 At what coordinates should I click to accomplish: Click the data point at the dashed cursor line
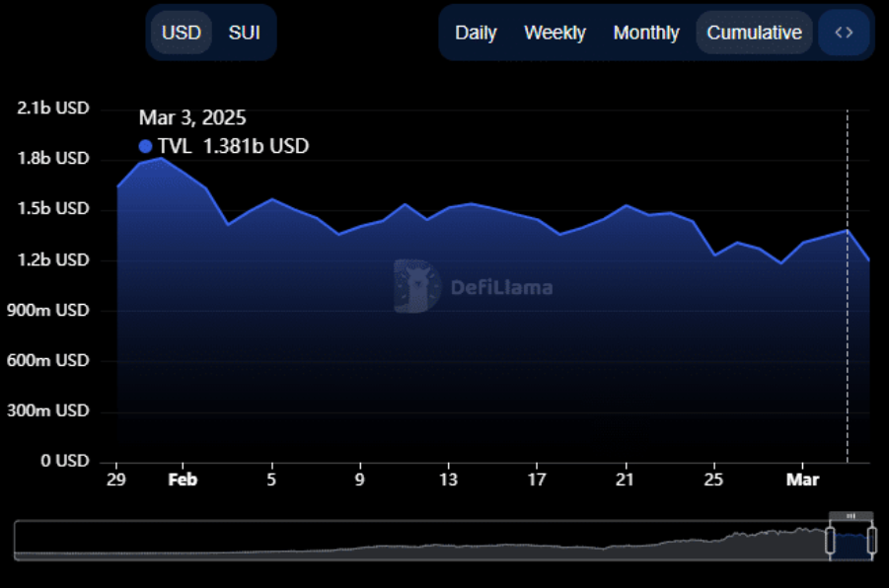(x=848, y=230)
